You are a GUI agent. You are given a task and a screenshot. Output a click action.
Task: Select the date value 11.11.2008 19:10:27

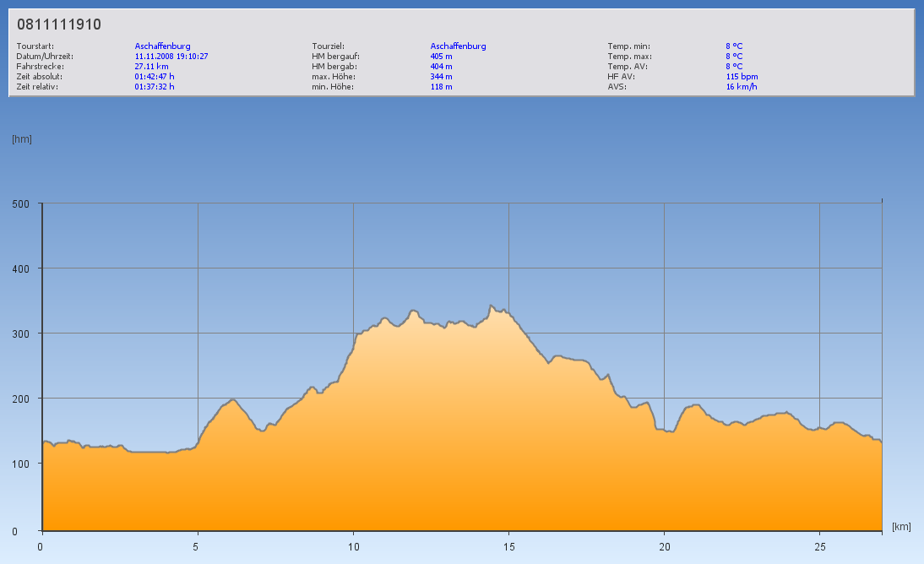(171, 57)
